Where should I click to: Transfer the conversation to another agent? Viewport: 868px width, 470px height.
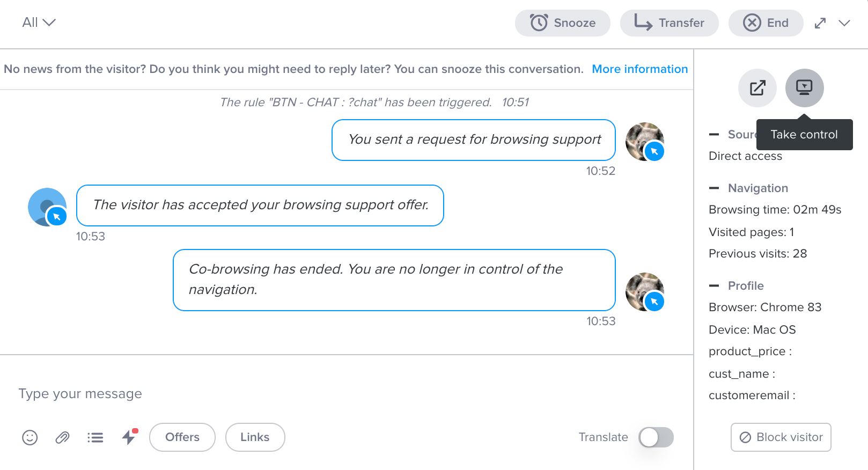(x=670, y=23)
